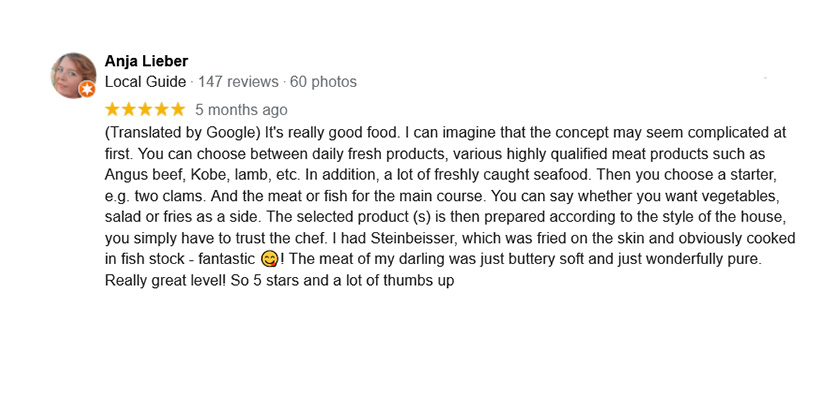Click the fourth yellow rating star

161,110
